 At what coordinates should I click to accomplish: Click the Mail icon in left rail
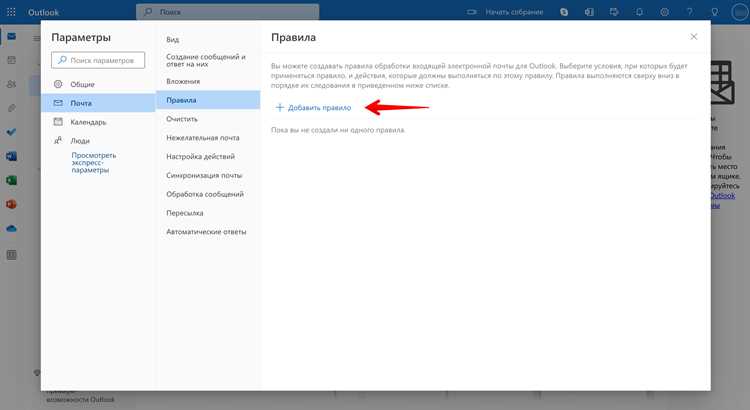(11, 36)
